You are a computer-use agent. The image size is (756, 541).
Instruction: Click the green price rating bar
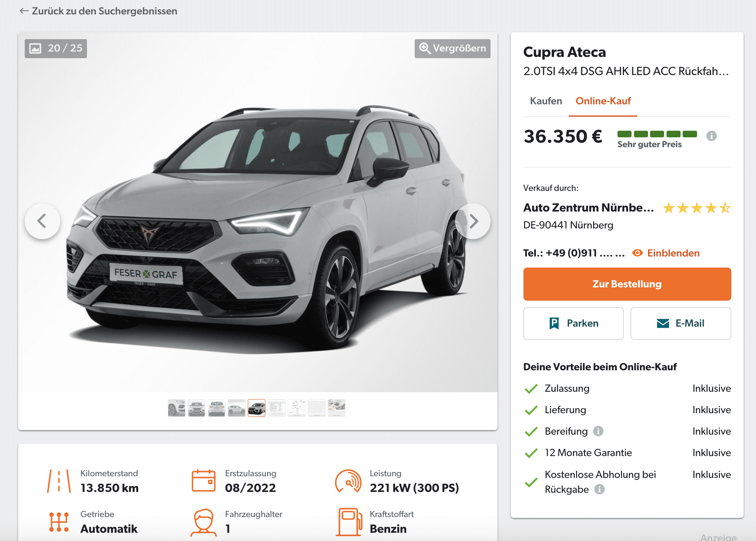tap(657, 134)
